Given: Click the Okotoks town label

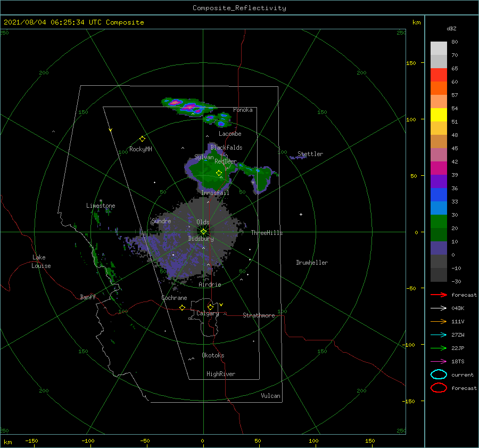Looking at the screenshot, I should pos(213,355).
